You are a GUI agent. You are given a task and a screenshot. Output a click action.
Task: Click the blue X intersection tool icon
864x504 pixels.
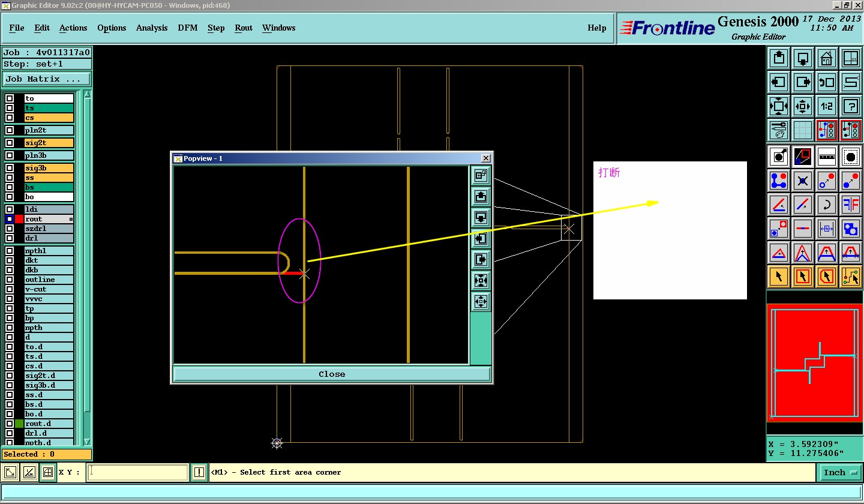click(x=803, y=181)
